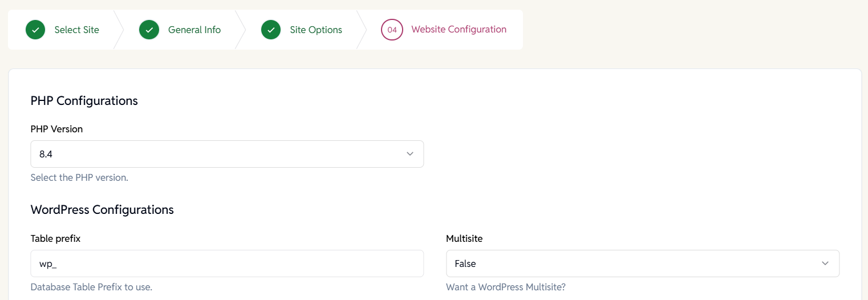Go back to the Select Site step
868x300 pixels.
coord(76,30)
